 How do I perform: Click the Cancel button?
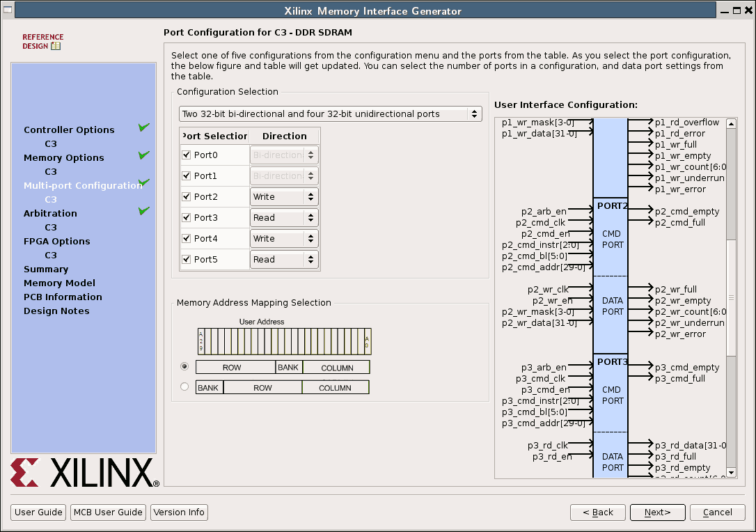tap(717, 513)
